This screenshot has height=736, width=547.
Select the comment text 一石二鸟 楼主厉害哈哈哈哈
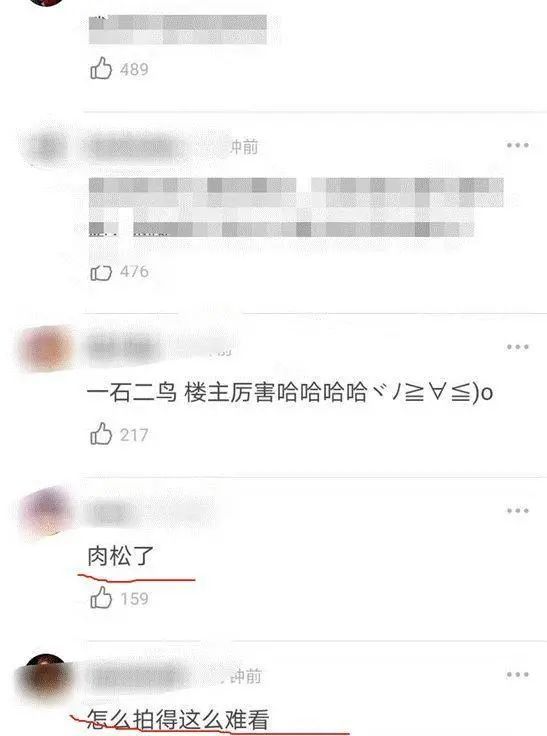point(227,392)
